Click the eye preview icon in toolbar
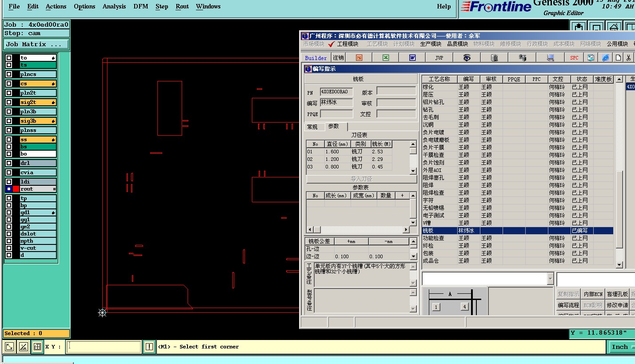Image resolution: width=635 pixels, height=364 pixels. 466,58
